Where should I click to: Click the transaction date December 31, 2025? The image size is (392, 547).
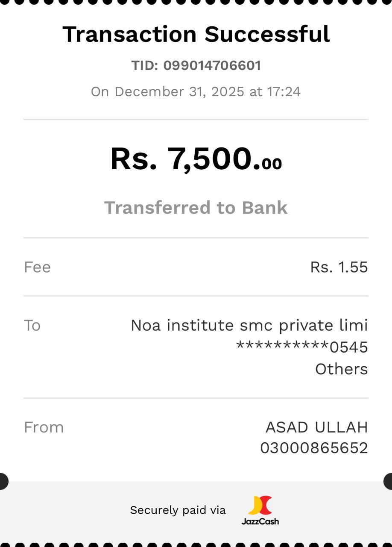point(179,91)
